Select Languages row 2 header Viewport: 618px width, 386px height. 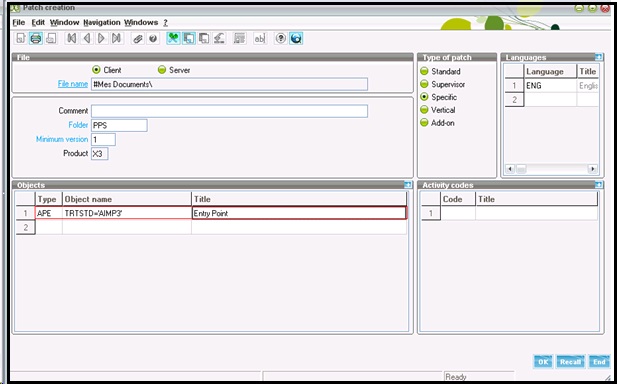[514, 100]
